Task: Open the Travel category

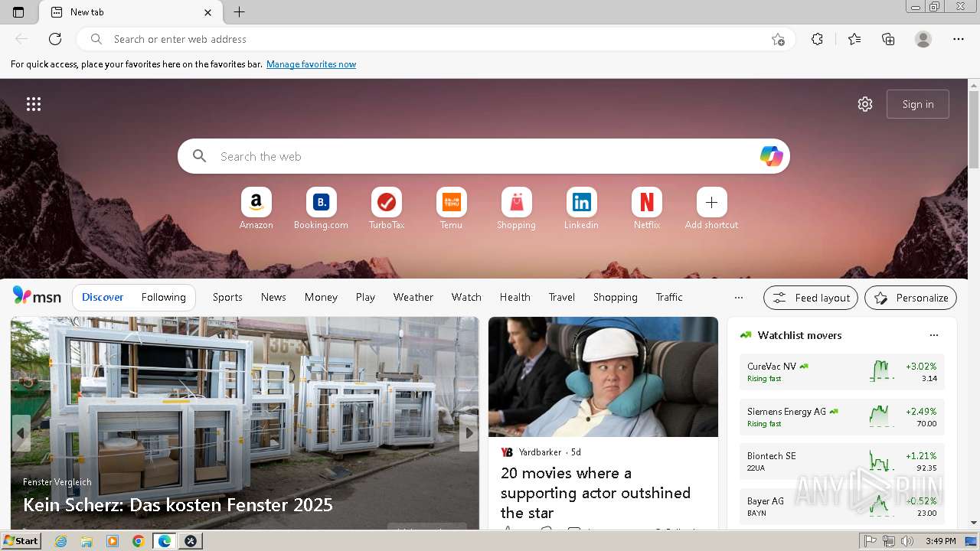Action: 561,297
